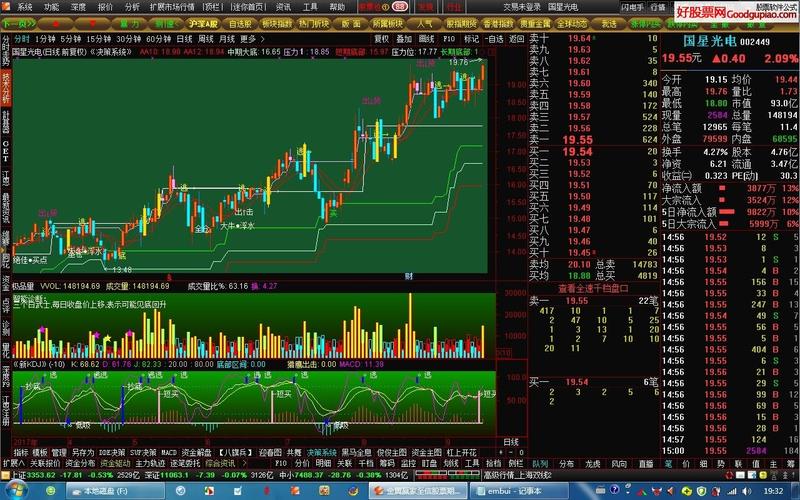Click the 自选股 toolbar button
800x500 pixels.
pos(240,21)
